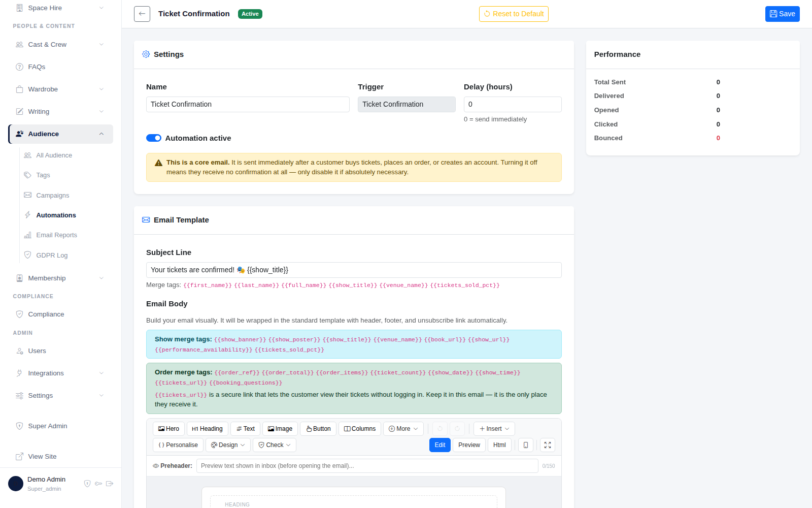Open Tags in the Audience submenu

[x=43, y=175]
